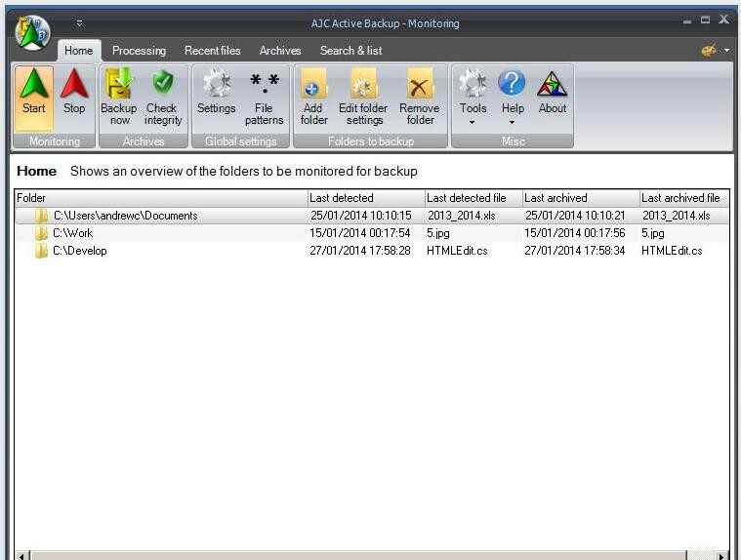Viewport: 741px width, 560px height.
Task: Click folder icon beside C:\Develop
Action: (42, 251)
